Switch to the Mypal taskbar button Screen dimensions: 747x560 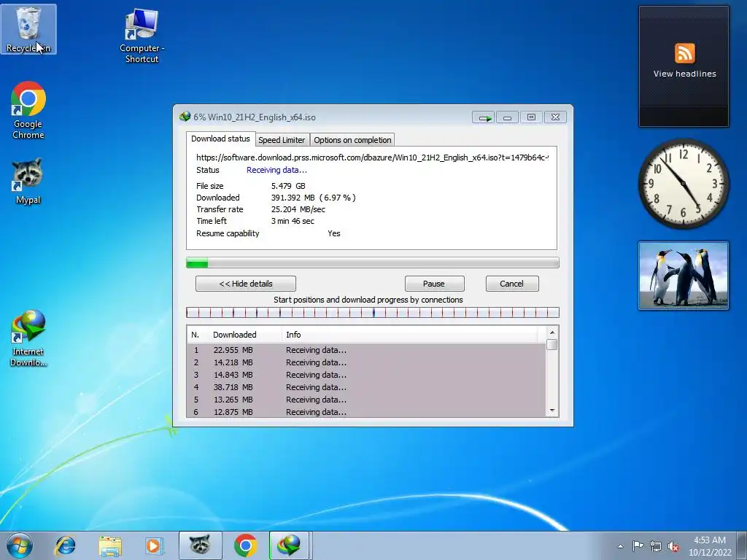pos(200,545)
